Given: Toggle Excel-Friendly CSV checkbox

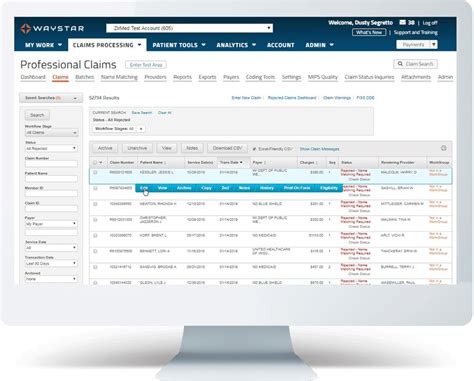Looking at the screenshot, I should [254, 149].
